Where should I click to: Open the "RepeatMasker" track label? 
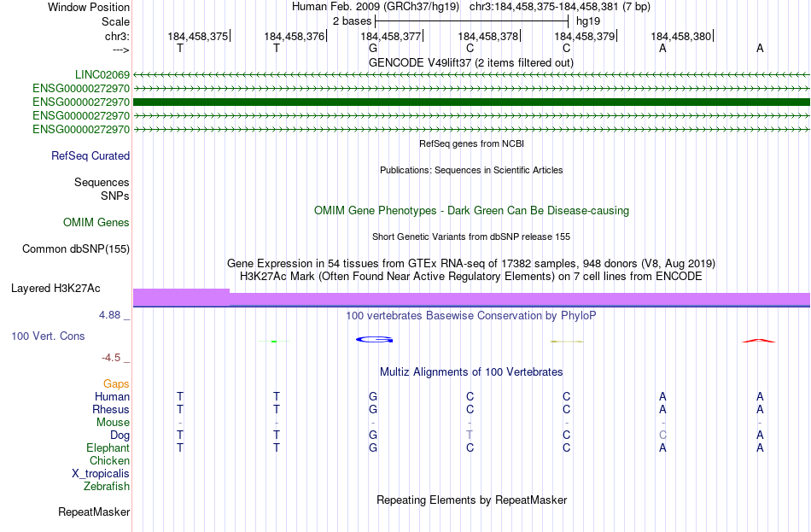(x=94, y=512)
